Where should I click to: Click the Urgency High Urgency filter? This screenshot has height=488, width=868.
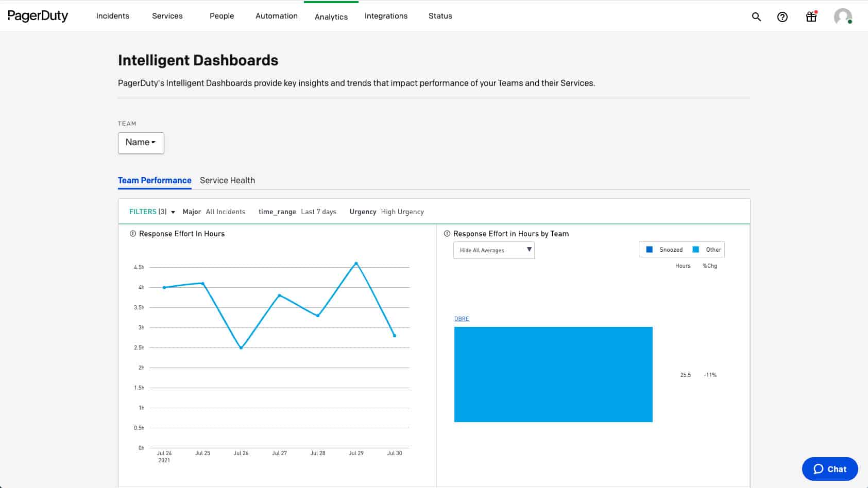click(387, 212)
